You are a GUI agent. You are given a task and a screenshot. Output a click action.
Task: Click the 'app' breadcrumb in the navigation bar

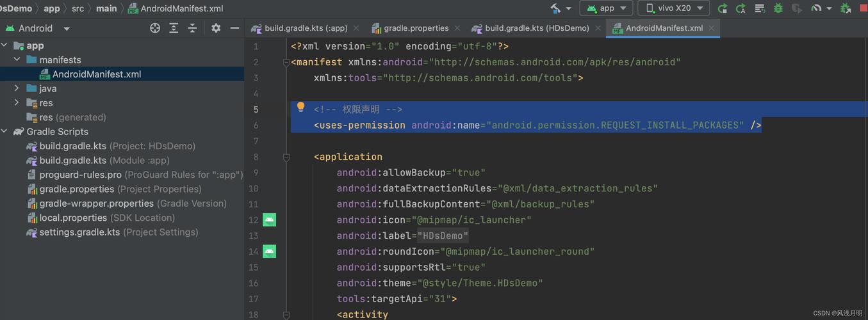(52, 8)
